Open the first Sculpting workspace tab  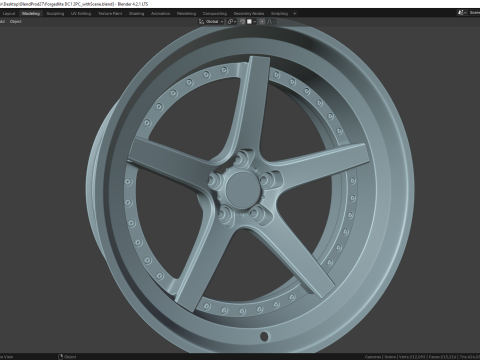[55, 14]
